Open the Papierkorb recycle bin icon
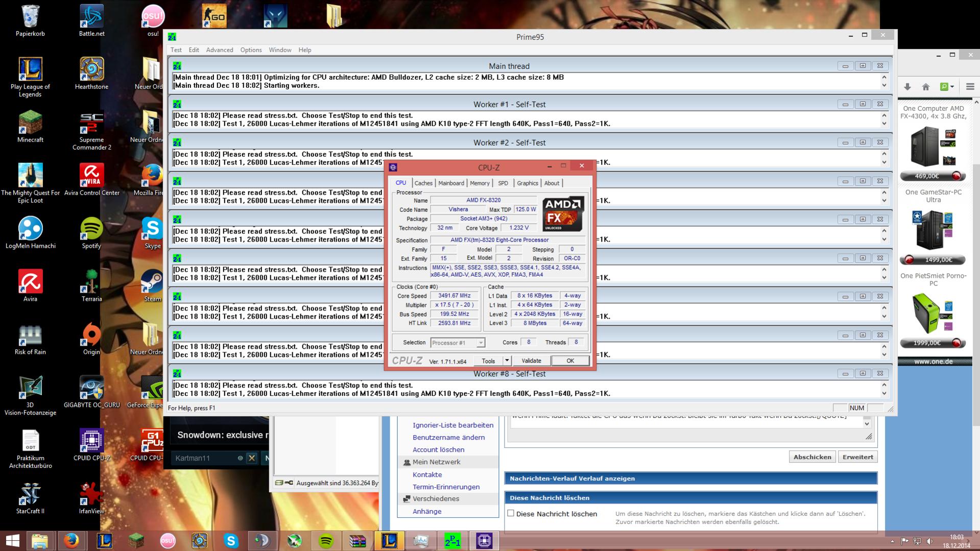 coord(30,20)
